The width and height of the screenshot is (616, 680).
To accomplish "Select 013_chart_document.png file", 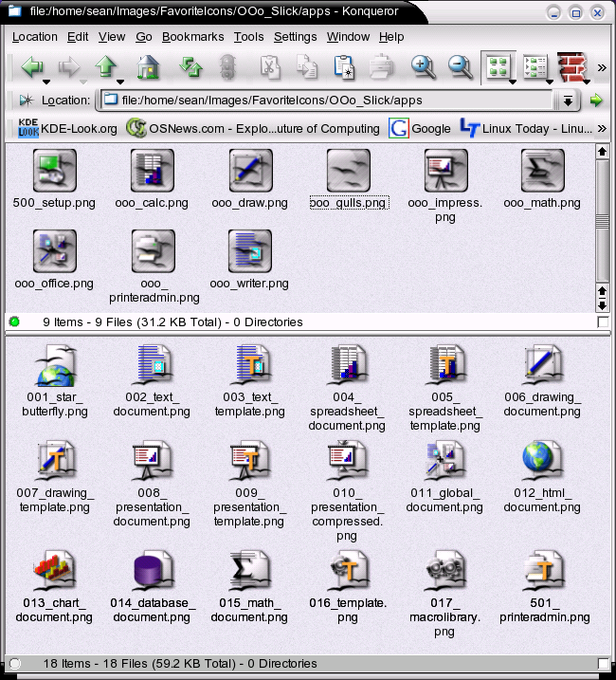I will (54, 587).
